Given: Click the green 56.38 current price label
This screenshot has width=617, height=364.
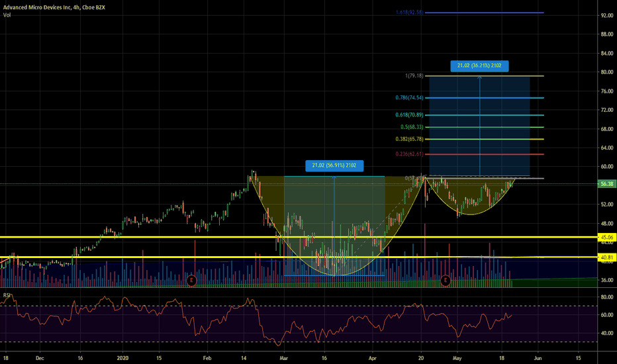Looking at the screenshot, I should (x=607, y=184).
